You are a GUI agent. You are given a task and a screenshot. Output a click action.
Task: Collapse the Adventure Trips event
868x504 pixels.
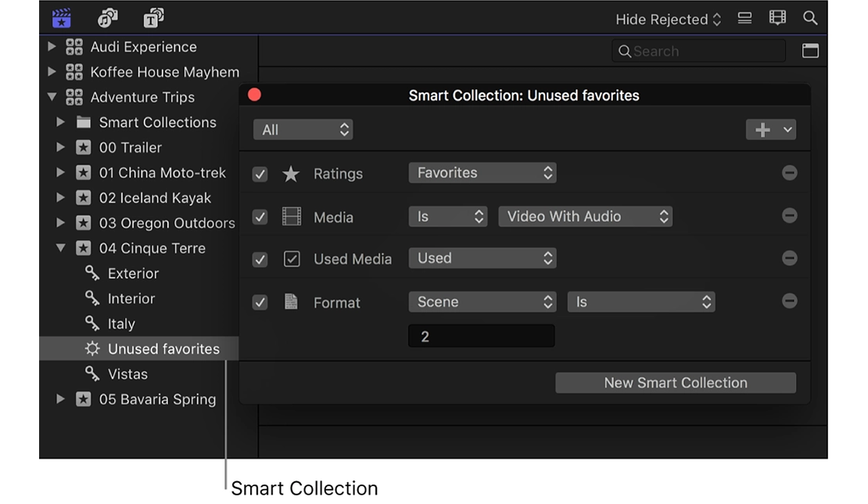[x=52, y=97]
